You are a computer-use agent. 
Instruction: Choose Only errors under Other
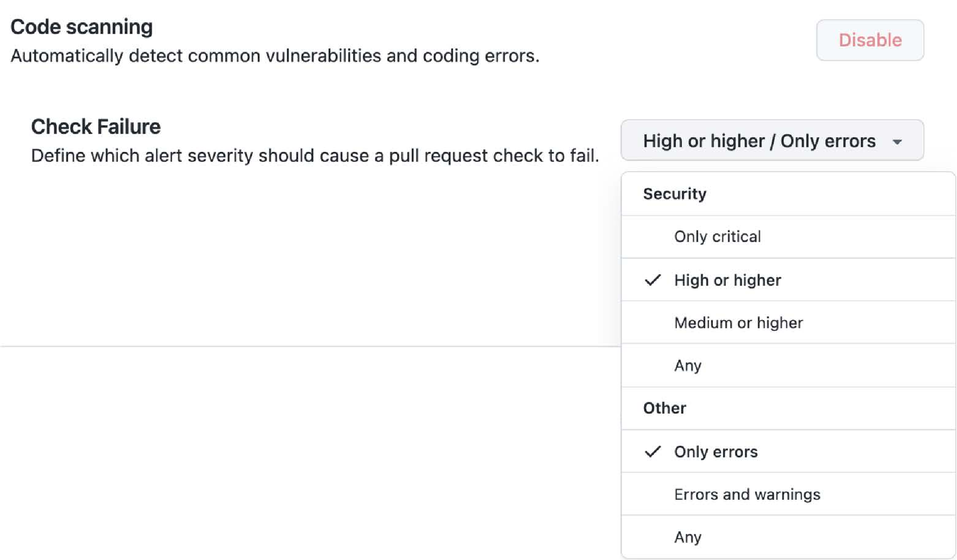[x=788, y=451]
